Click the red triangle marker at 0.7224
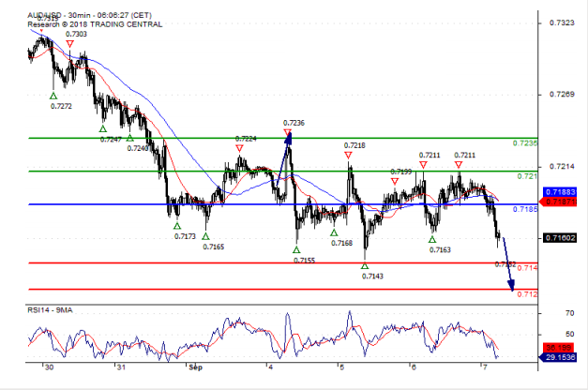Image resolution: width=588 pixels, height=390 pixels. [x=240, y=148]
